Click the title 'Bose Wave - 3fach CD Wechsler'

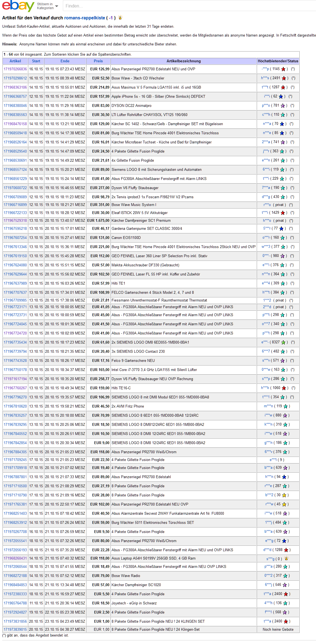click(138, 78)
